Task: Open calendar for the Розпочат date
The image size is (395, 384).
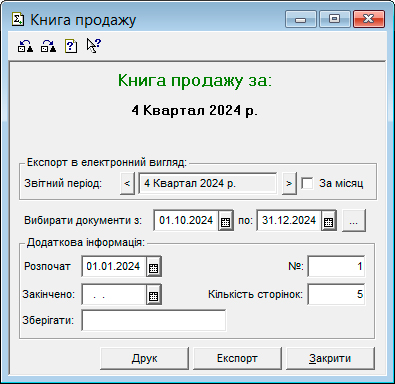Action: point(154,267)
